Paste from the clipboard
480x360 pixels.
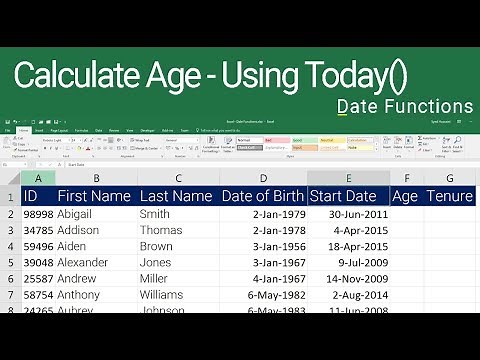[6, 143]
